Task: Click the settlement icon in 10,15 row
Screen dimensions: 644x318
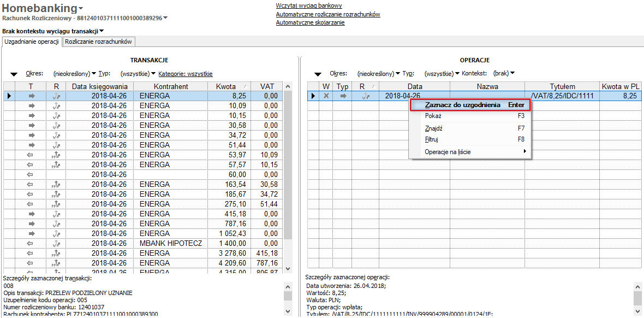Action: pyautogui.click(x=56, y=116)
